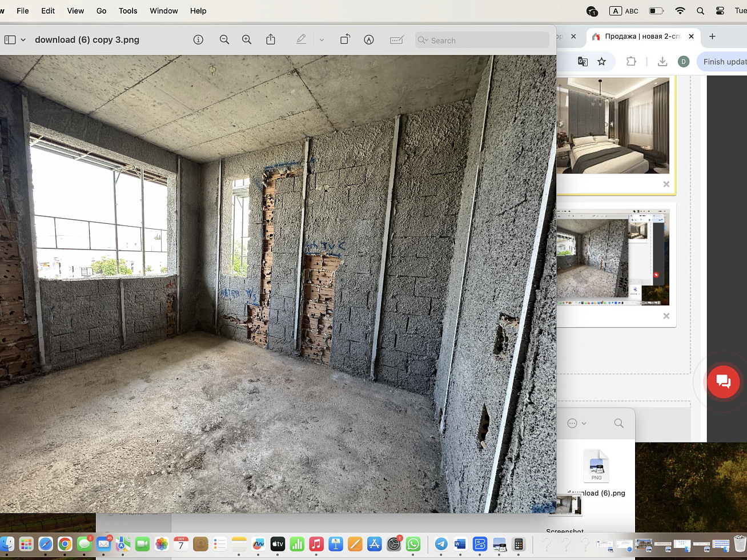
Task: Open the Form Filling toolbar icon
Action: [396, 39]
